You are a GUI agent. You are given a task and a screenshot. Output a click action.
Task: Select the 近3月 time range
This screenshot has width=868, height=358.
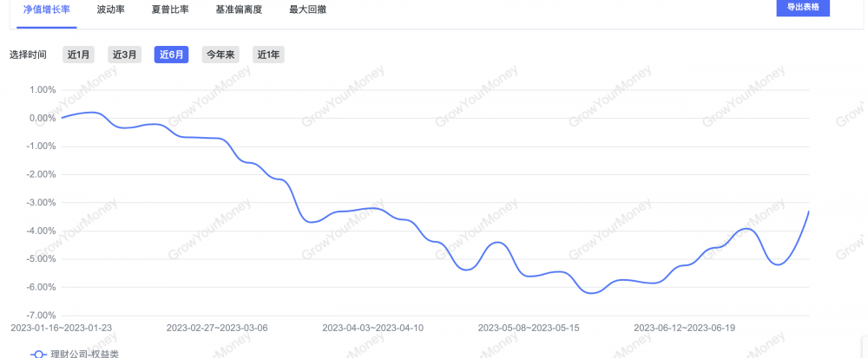coord(124,55)
